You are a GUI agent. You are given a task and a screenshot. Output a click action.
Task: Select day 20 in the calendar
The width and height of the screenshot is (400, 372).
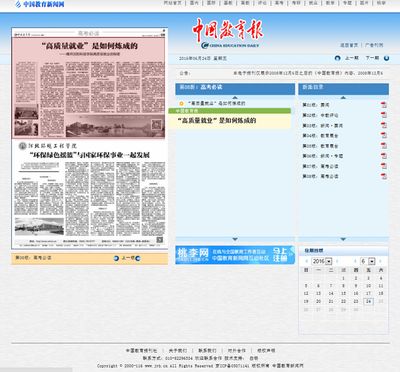(x=318, y=301)
